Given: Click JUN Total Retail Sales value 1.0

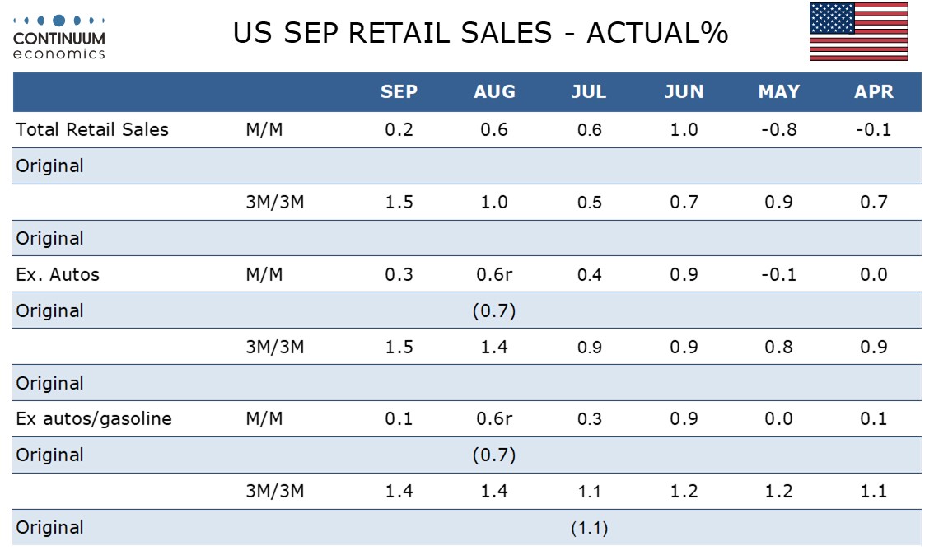Looking at the screenshot, I should pyautogui.click(x=684, y=129).
